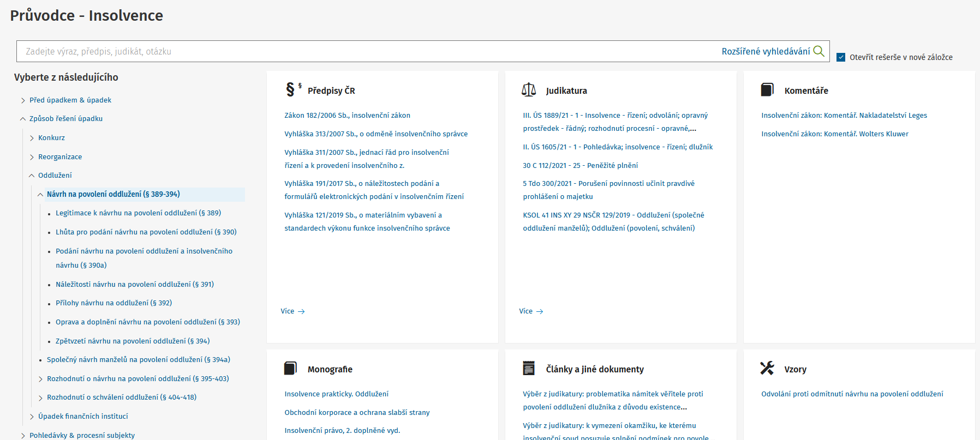Click the document icon beside Články a jiné dokumenty

529,369
